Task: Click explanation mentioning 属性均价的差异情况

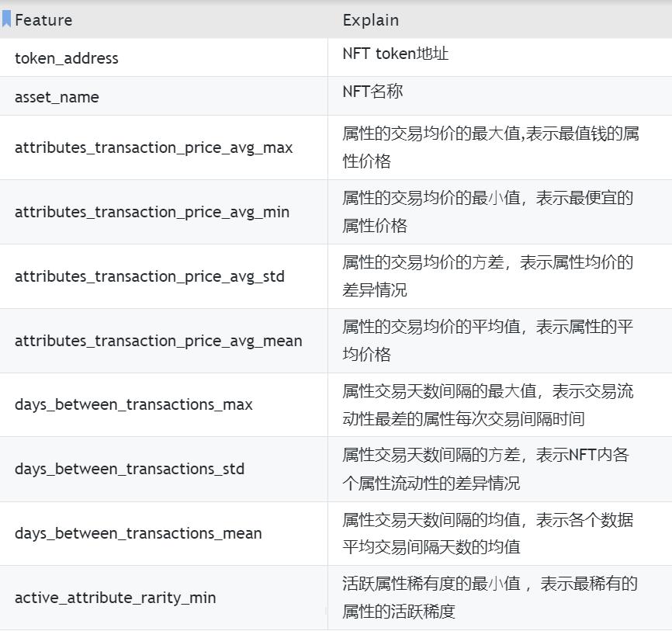Action: coord(487,276)
